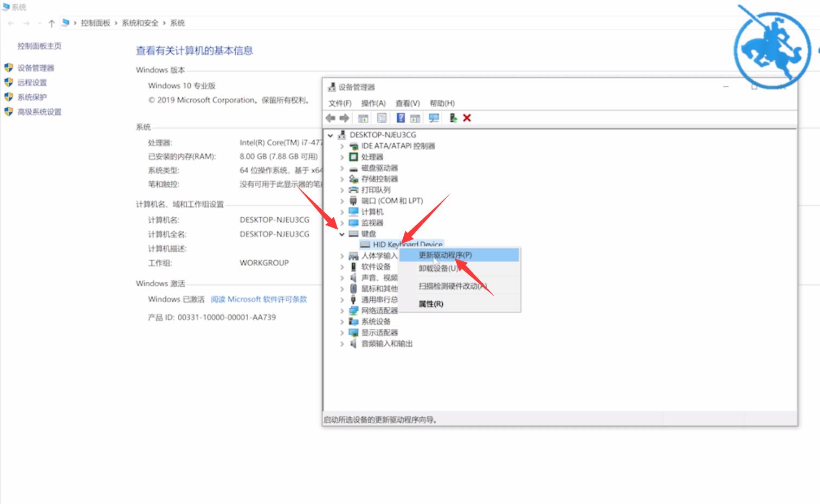Open 系统保护 link in System sidebar
This screenshot has width=820, height=504.
(x=32, y=98)
